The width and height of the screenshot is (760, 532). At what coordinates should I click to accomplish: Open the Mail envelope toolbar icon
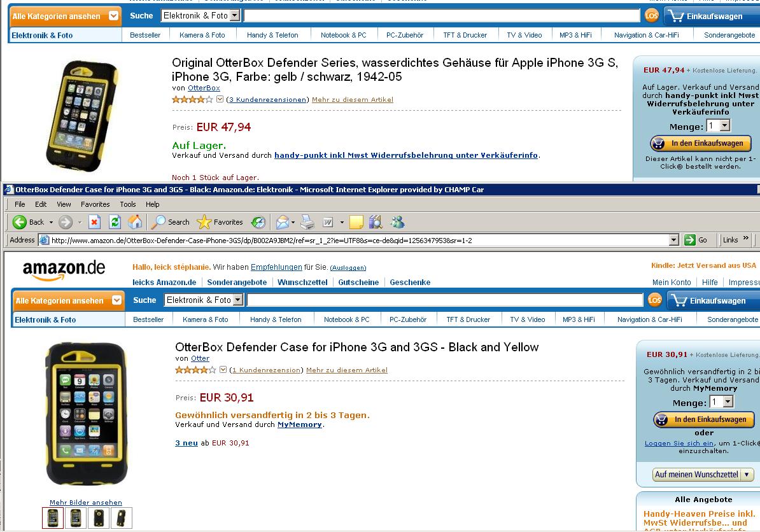[282, 222]
